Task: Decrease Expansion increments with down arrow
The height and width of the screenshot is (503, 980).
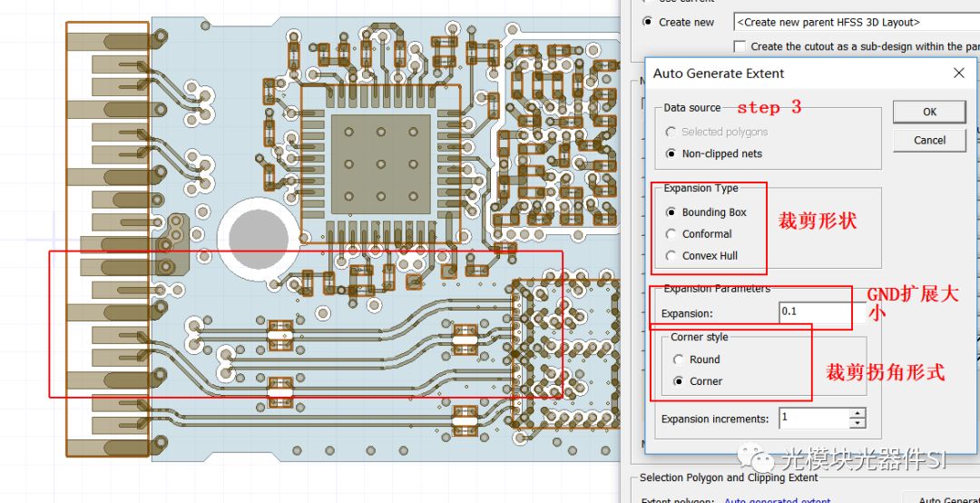Action: point(857,424)
